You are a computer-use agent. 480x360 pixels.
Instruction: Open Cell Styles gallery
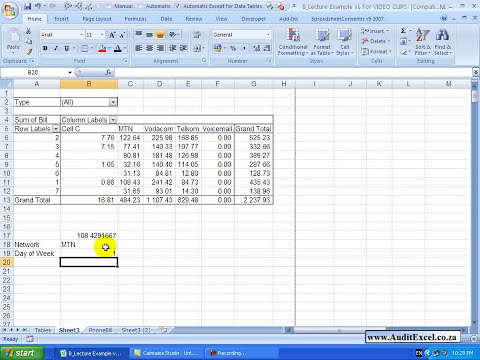point(345,42)
